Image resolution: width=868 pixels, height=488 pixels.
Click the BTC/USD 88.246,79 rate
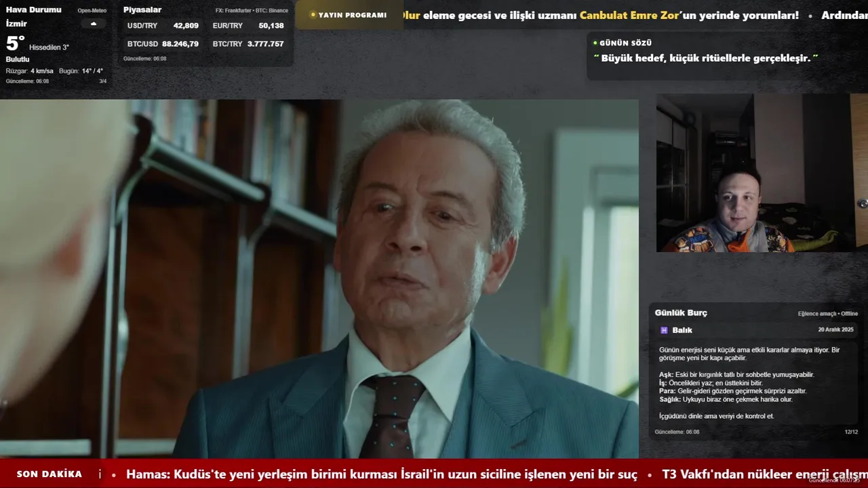163,44
